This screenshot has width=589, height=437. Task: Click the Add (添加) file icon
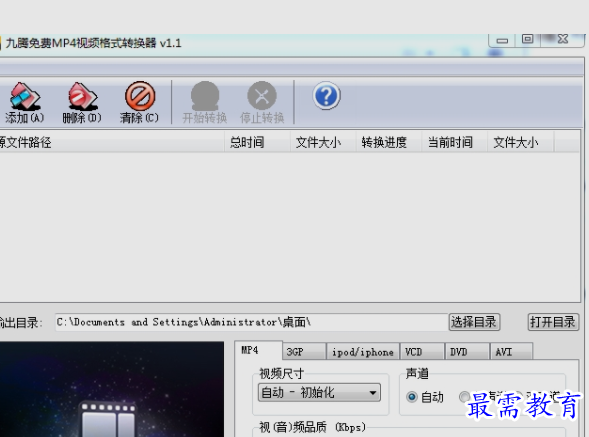(25, 96)
